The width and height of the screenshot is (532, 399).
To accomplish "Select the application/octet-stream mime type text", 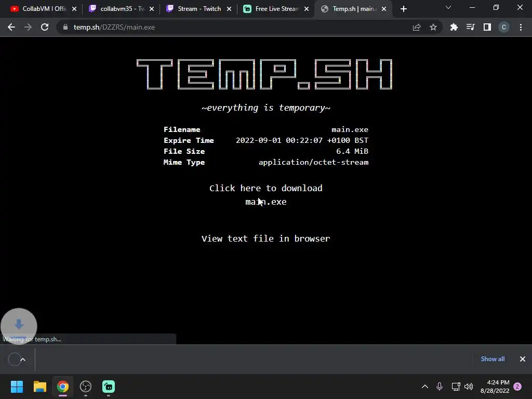I will click(x=313, y=162).
